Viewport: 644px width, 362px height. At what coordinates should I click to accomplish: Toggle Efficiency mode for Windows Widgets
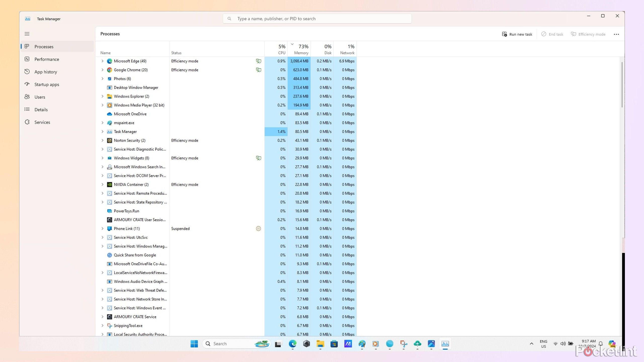point(258,158)
